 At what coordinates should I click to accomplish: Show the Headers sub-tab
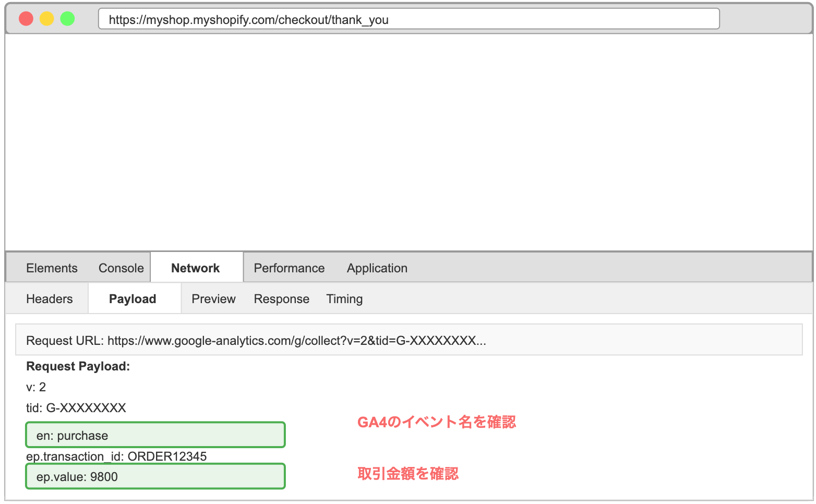[x=50, y=299]
